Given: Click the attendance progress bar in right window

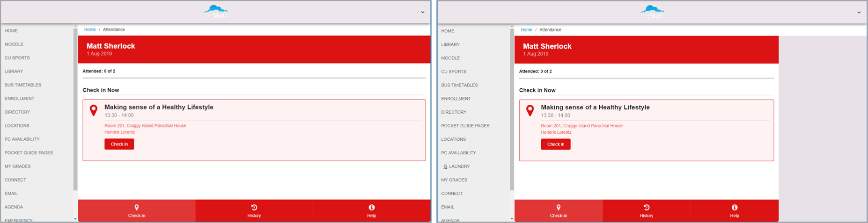Looking at the screenshot, I should (x=647, y=78).
